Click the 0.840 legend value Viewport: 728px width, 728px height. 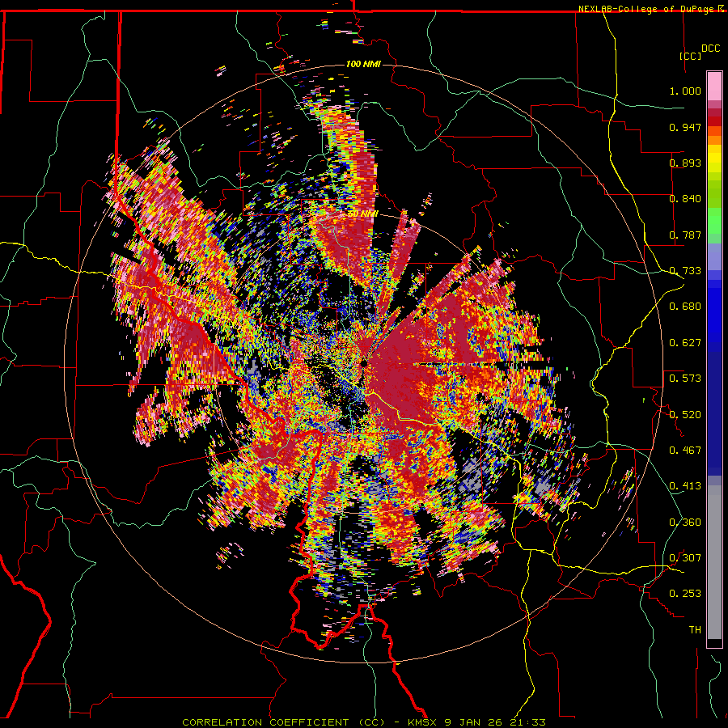pyautogui.click(x=685, y=199)
